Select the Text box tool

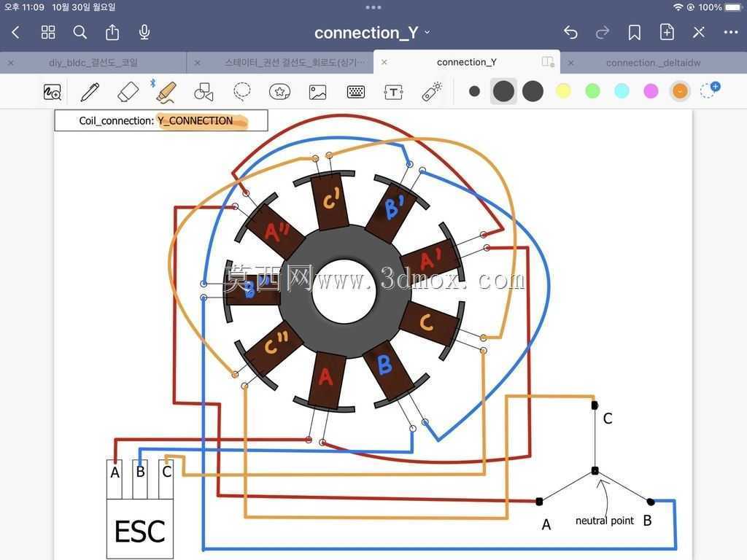tap(393, 93)
